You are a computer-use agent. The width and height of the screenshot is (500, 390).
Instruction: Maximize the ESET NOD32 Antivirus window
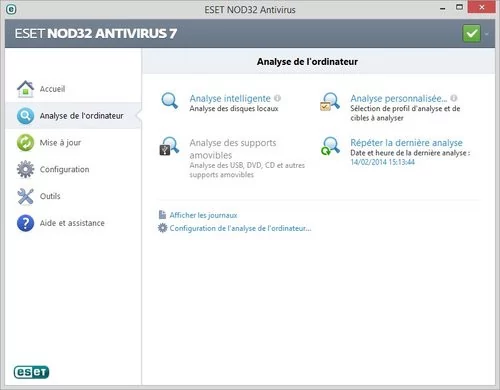click(459, 7)
